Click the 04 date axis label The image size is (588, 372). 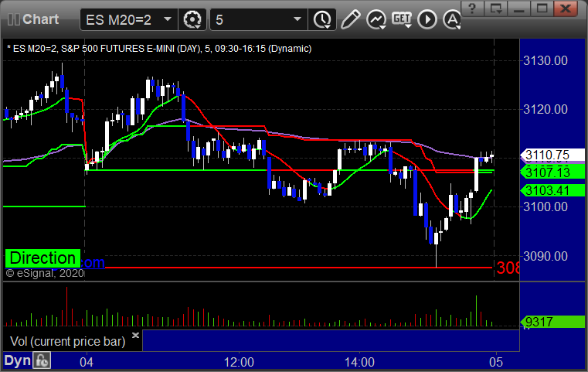[x=87, y=362]
